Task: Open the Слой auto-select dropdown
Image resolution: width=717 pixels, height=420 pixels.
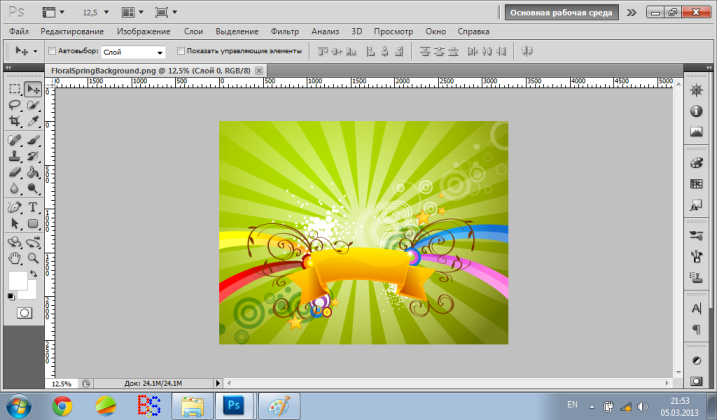Action: (x=134, y=51)
